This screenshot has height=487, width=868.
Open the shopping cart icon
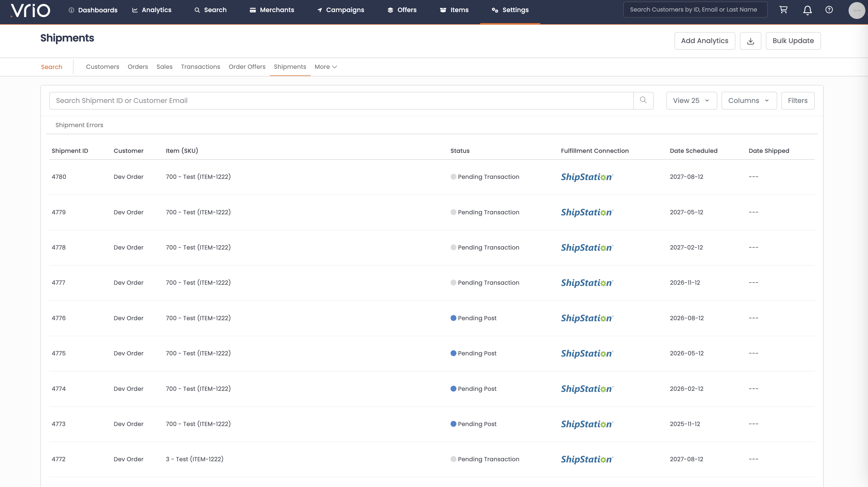[x=783, y=10]
